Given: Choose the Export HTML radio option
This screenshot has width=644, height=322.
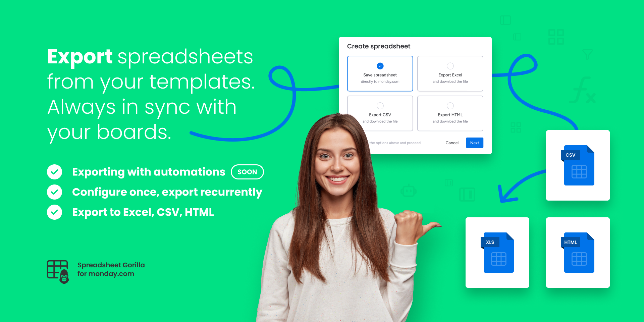Looking at the screenshot, I should tap(450, 106).
